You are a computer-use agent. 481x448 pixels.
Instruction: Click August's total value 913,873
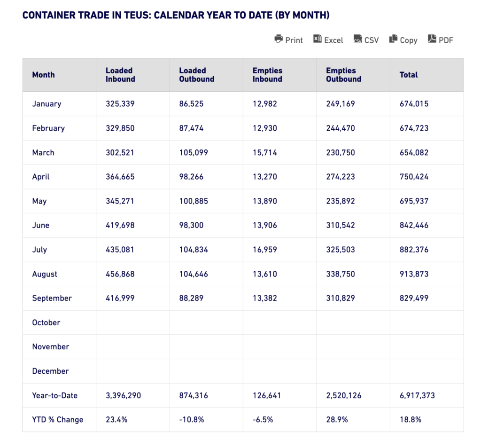(x=414, y=274)
